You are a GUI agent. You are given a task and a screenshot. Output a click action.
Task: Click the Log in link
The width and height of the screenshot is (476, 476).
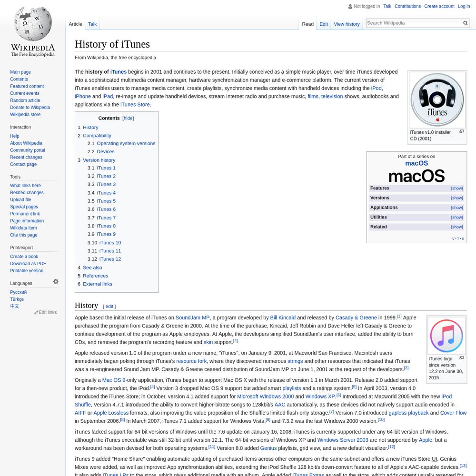[x=464, y=6]
